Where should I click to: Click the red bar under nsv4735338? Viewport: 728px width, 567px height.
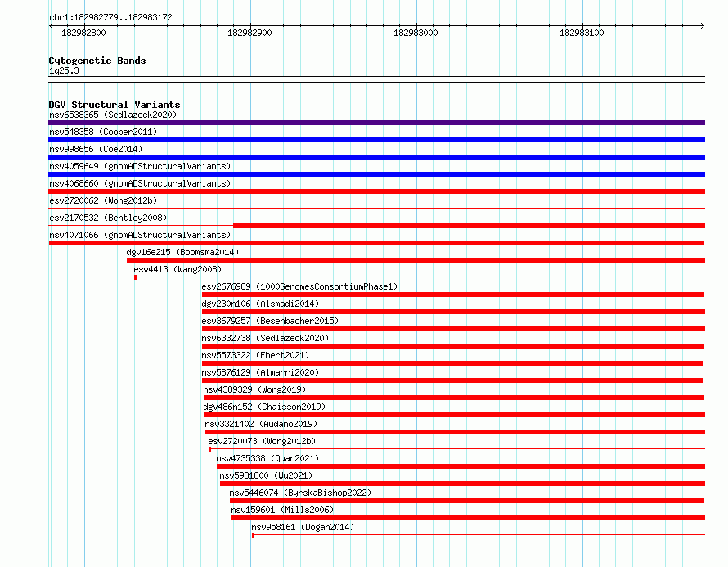tap(461, 466)
